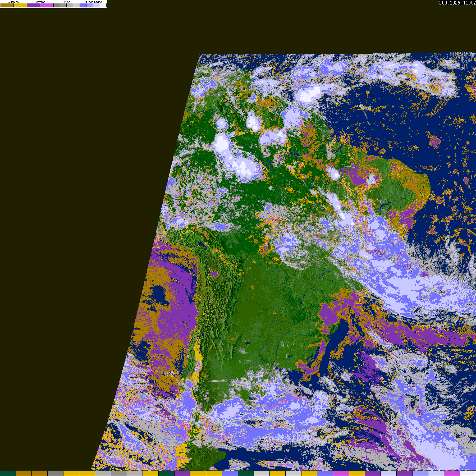Choose the lightest gray Cirros legend swatch
The height and width of the screenshot is (476, 476).
click(x=76, y=5)
